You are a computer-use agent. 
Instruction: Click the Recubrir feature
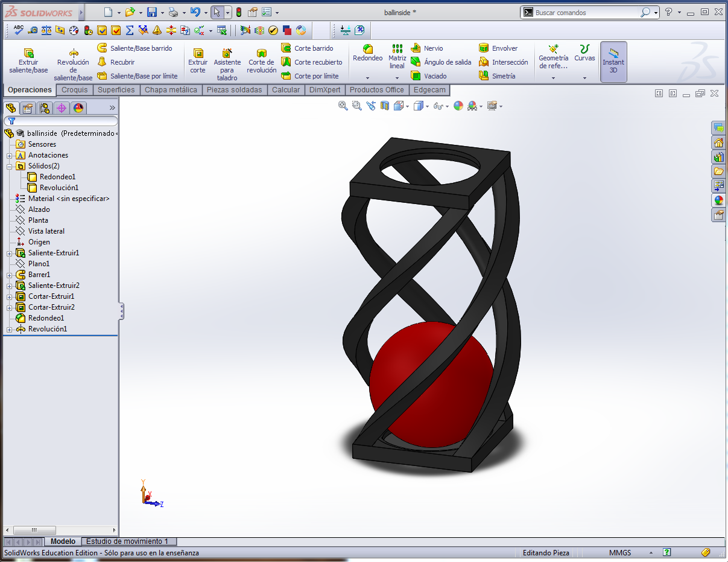(x=116, y=62)
